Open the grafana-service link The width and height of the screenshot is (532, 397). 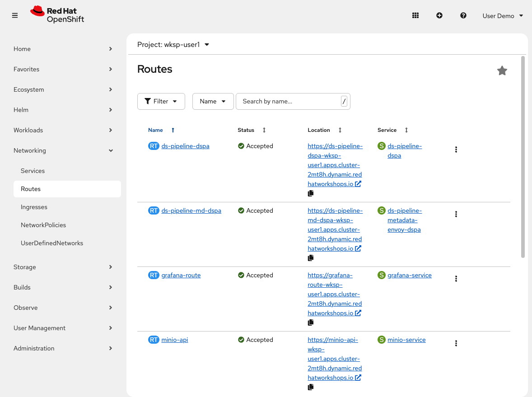click(409, 275)
